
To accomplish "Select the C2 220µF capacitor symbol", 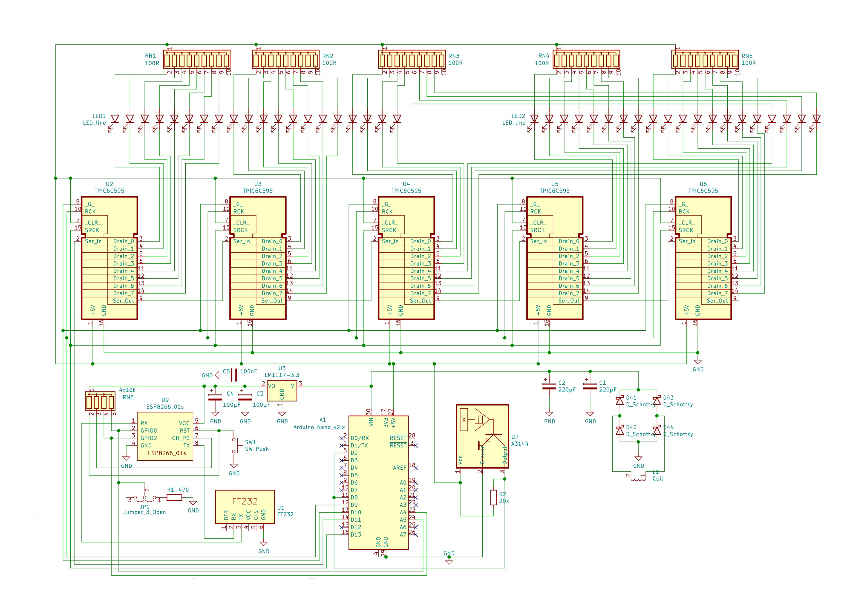I will pos(549,386).
